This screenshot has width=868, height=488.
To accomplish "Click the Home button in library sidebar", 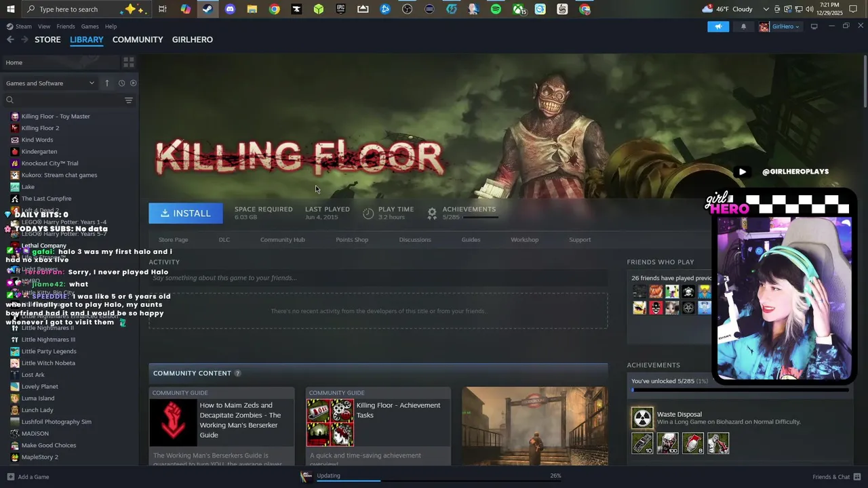I will 61,62.
